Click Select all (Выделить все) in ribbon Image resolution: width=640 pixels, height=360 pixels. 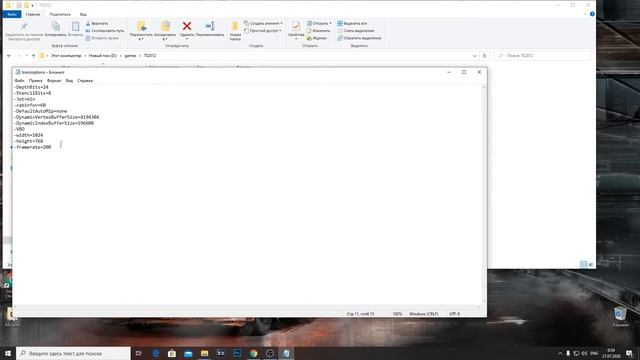352,23
